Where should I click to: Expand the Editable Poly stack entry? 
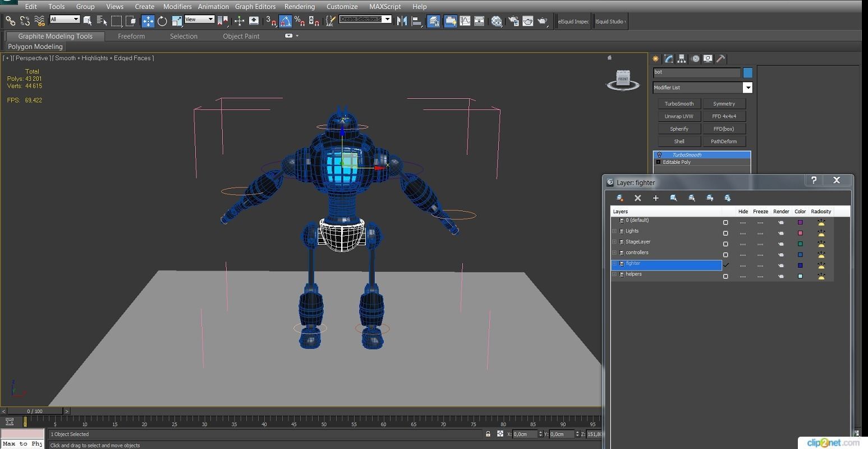tap(658, 162)
